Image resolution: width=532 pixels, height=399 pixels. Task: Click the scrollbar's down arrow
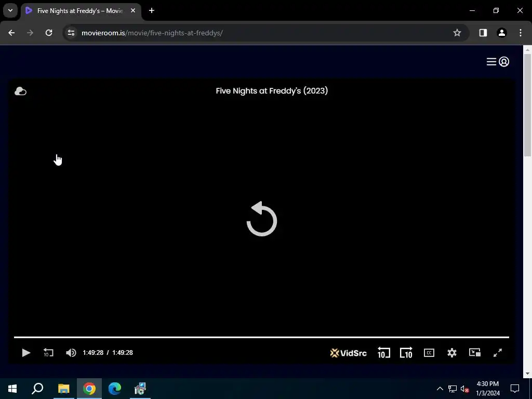[528, 374]
